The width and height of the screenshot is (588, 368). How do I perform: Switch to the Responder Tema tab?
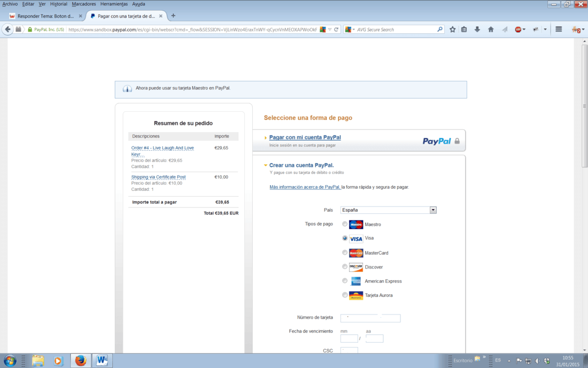tap(45, 16)
